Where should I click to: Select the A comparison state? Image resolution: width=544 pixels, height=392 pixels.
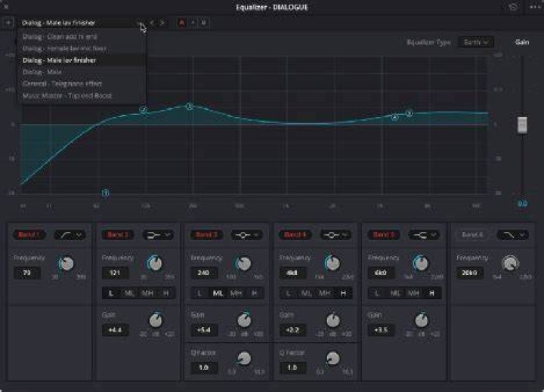click(x=182, y=23)
